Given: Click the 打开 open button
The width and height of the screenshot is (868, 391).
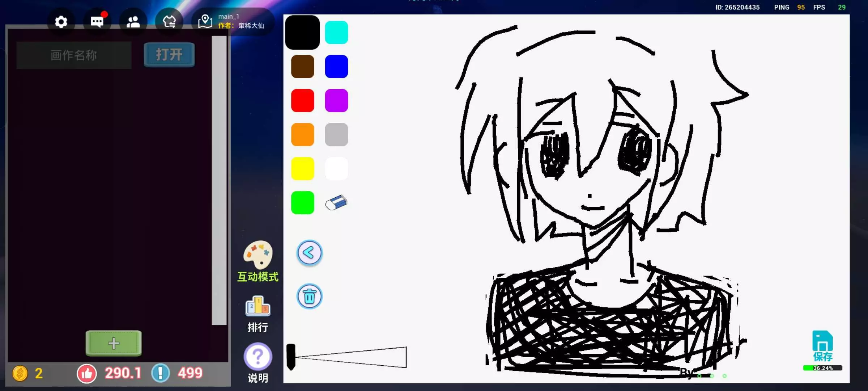Looking at the screenshot, I should coord(169,55).
